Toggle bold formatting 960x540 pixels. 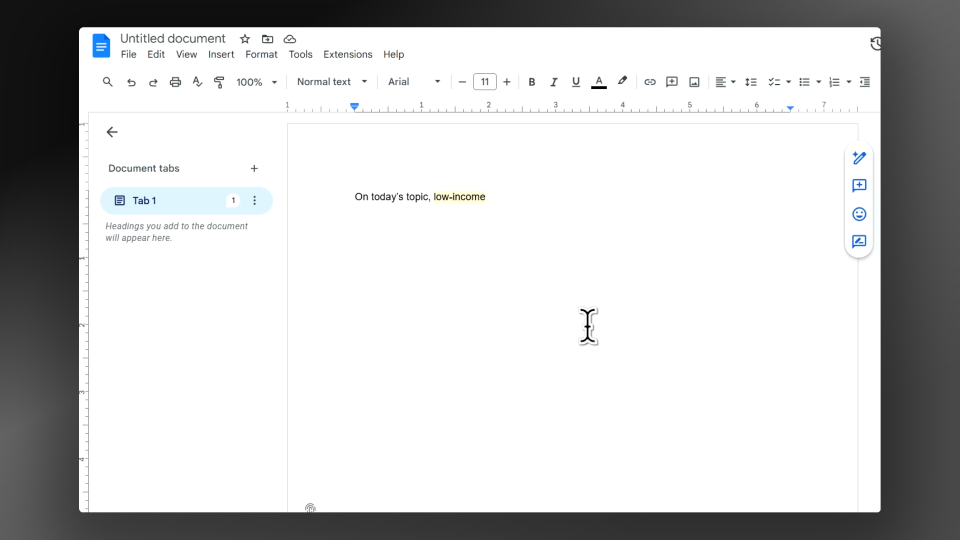point(531,82)
